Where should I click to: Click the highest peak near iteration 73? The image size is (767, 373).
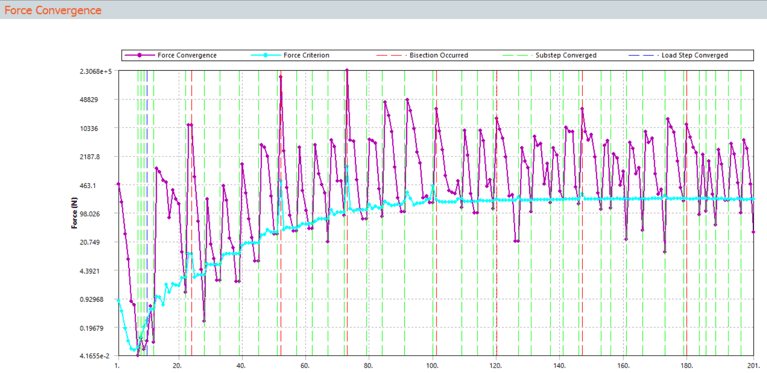pyautogui.click(x=347, y=70)
